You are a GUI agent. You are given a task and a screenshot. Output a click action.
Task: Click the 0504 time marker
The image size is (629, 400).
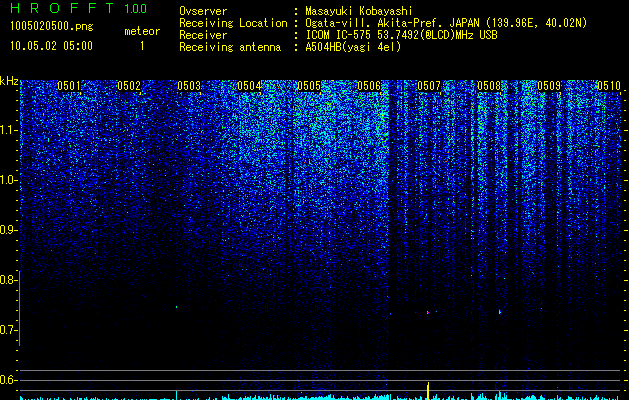(249, 86)
